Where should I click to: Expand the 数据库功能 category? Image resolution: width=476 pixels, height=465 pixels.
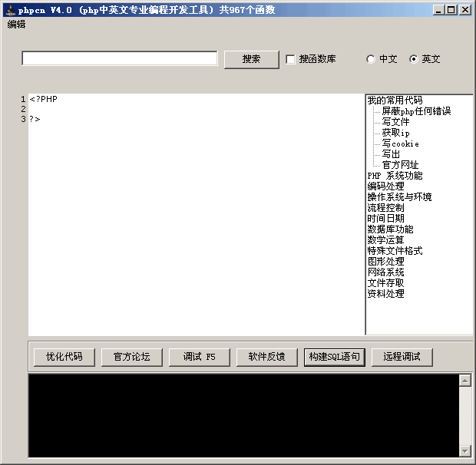[x=390, y=229]
